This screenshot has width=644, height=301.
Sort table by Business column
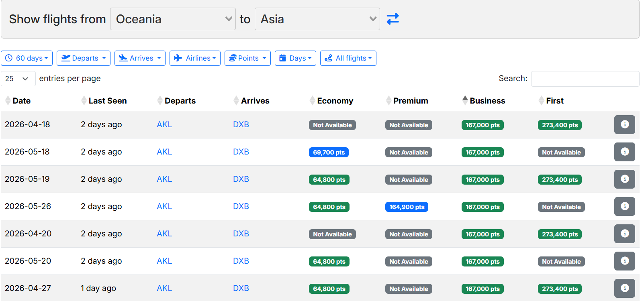487,101
